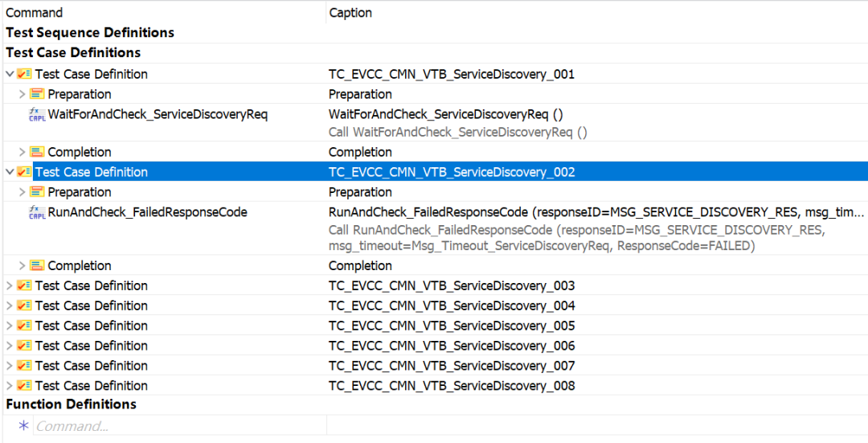Expand the ServiceDiscovery_003 test case
Image resolution: width=868 pixels, height=443 pixels.
coord(10,285)
